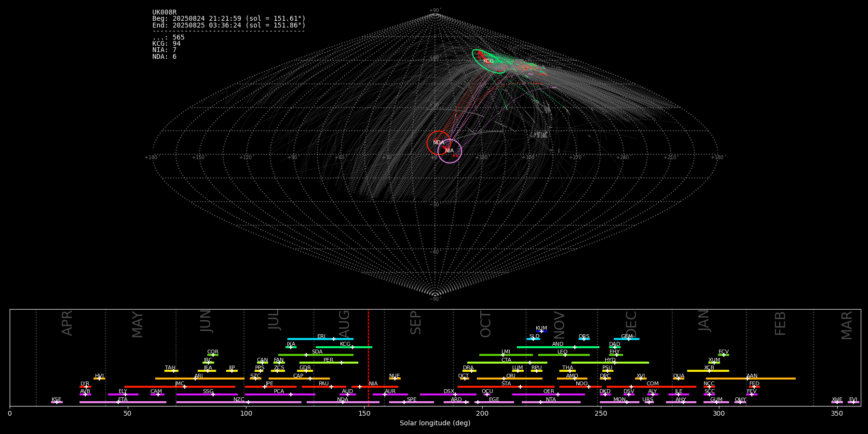Click the 'KCG: 94' count line
868x434 pixels.
coord(166,44)
